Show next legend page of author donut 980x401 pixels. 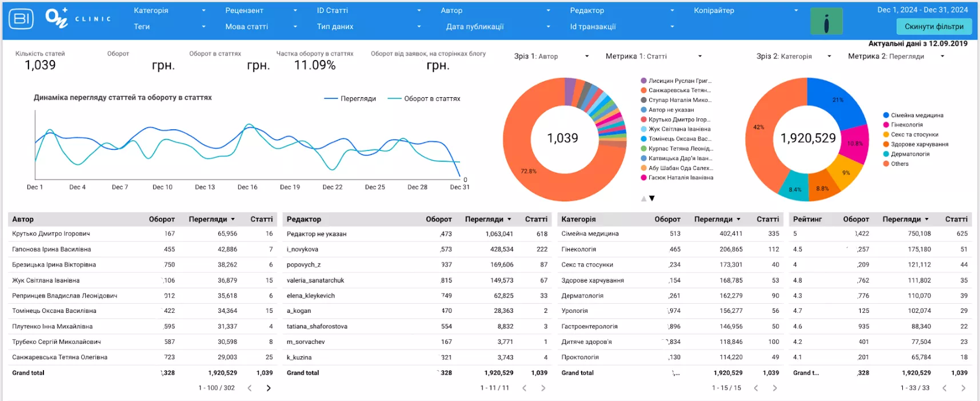(652, 198)
